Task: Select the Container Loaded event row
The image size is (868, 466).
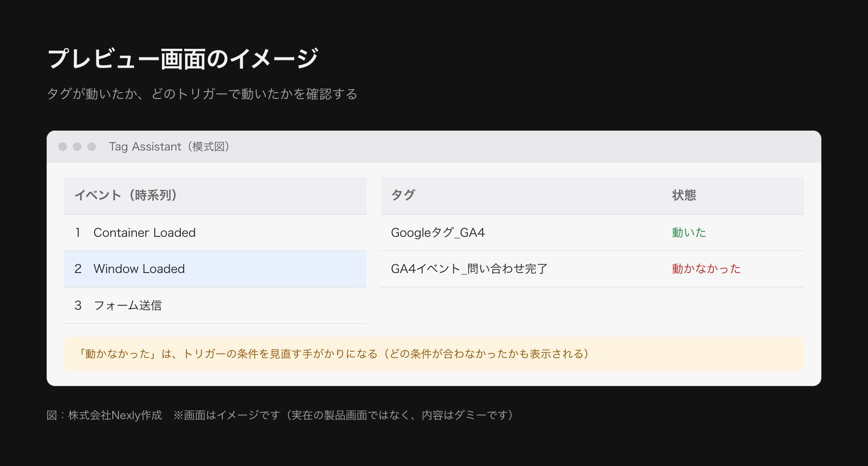Action: [215, 233]
